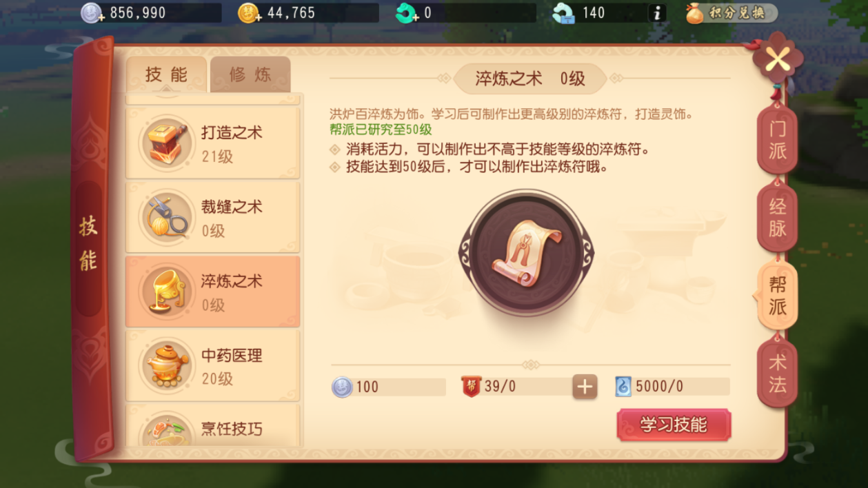This screenshot has width=868, height=488.
Task: Tap the info icon beside 140
Action: [657, 12]
